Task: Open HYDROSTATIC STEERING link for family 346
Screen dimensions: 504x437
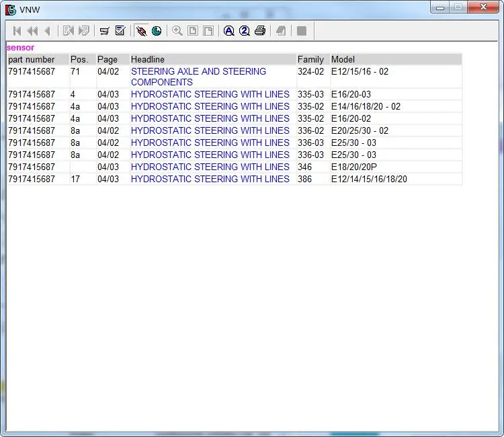Action: click(x=210, y=167)
